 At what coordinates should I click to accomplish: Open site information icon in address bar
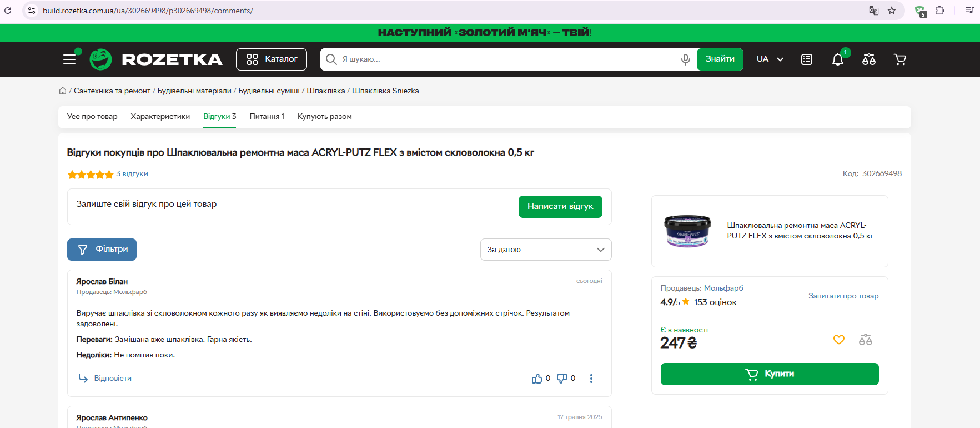(32, 11)
